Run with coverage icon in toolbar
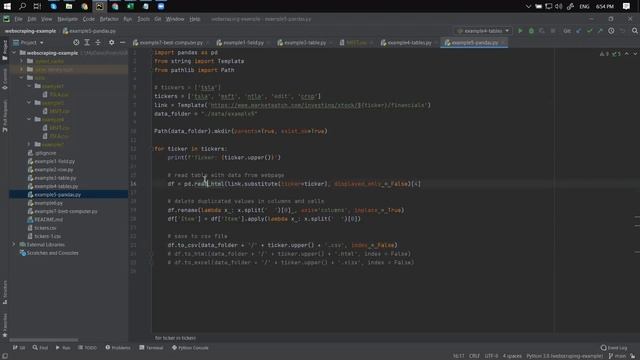 click(542, 31)
